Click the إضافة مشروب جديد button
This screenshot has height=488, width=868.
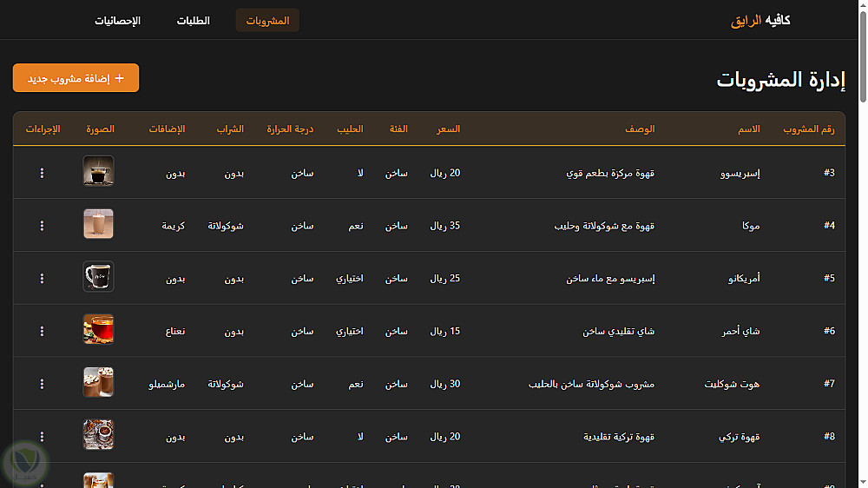tap(76, 78)
